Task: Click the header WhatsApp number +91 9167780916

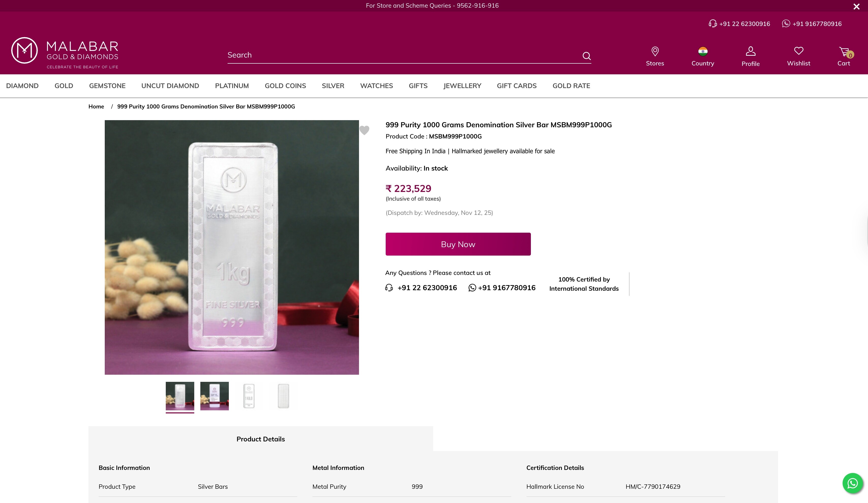Action: [x=816, y=24]
